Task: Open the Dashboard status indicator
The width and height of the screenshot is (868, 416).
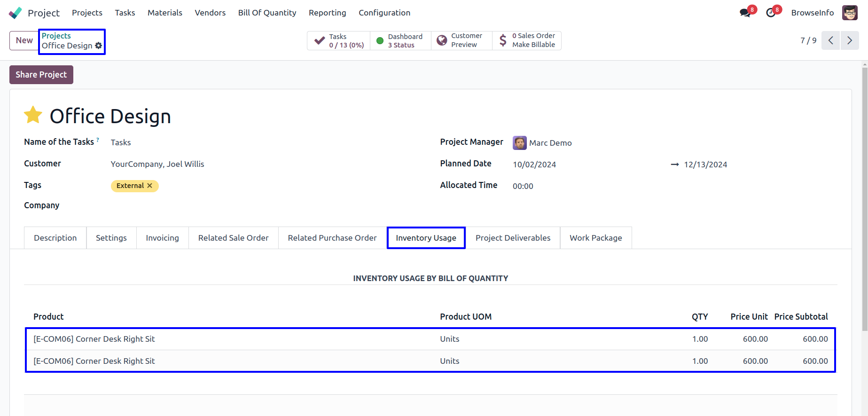Action: (x=400, y=41)
